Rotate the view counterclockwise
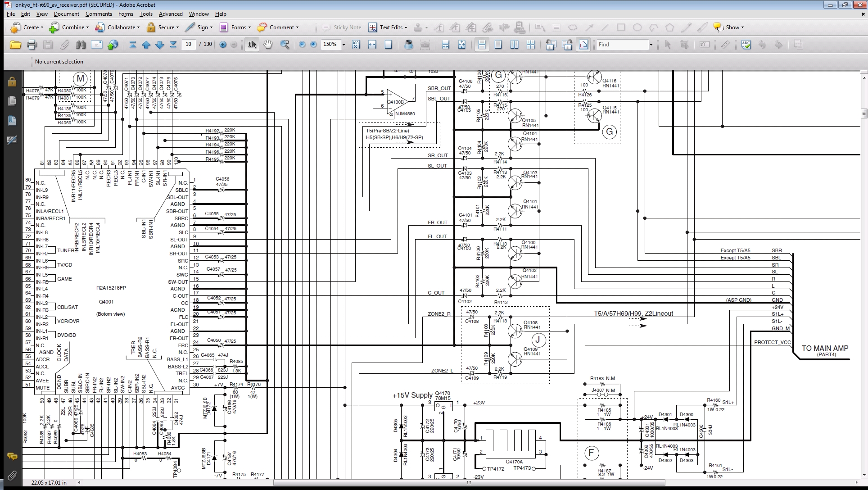868x490 pixels. tap(550, 45)
